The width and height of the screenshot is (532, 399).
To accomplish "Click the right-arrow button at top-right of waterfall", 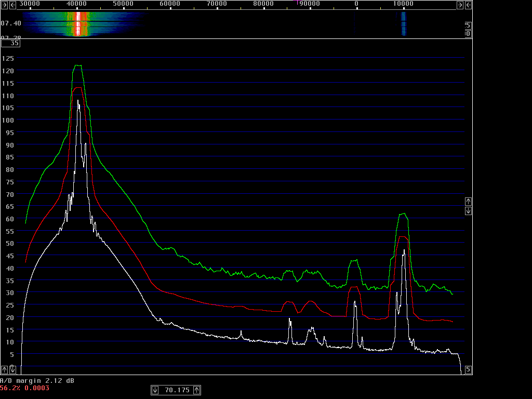I will pyautogui.click(x=460, y=5).
